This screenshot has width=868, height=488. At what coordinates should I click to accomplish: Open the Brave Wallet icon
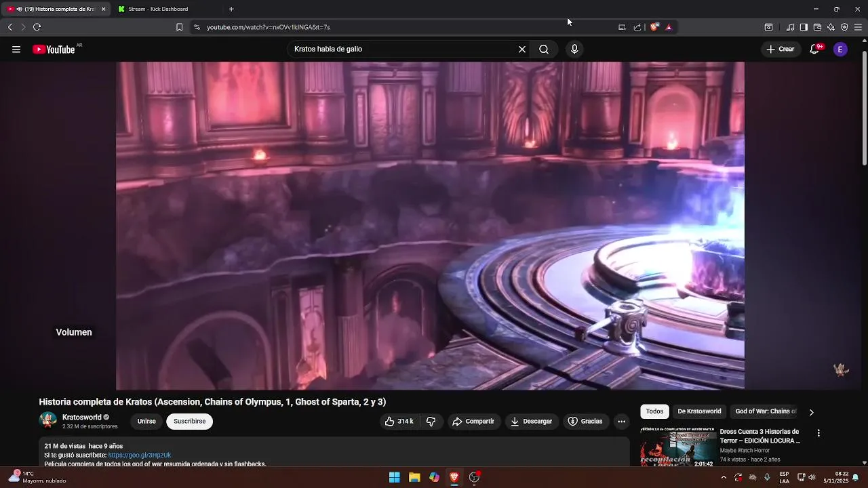pyautogui.click(x=817, y=27)
